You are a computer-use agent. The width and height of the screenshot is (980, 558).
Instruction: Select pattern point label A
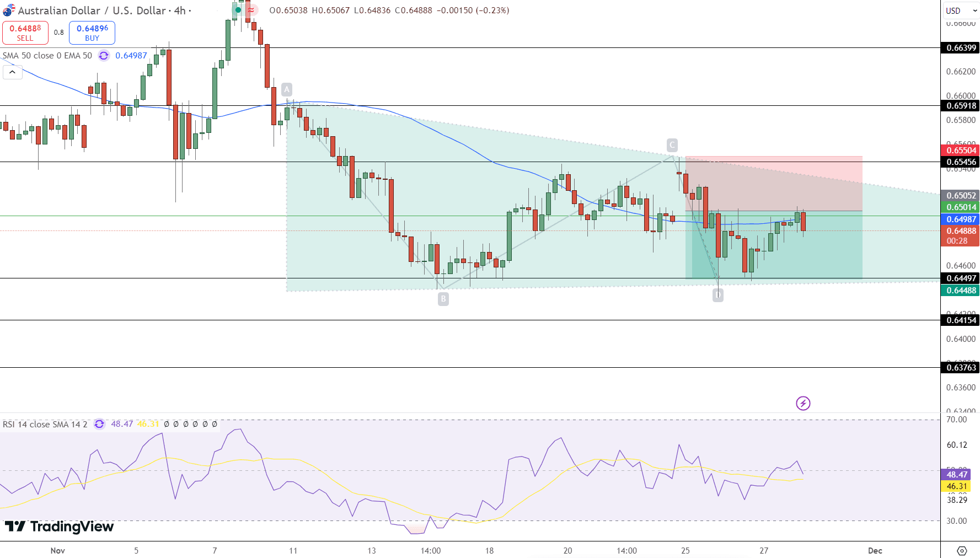click(x=286, y=89)
